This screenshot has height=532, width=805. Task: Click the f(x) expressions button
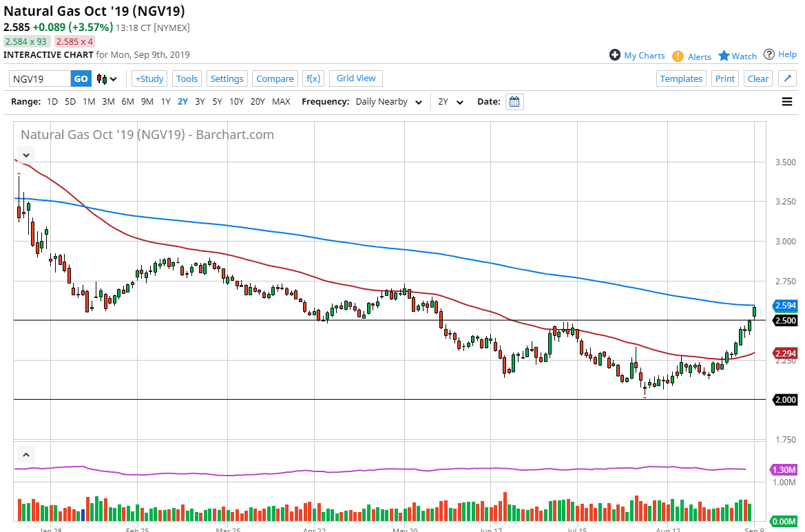tap(313, 78)
